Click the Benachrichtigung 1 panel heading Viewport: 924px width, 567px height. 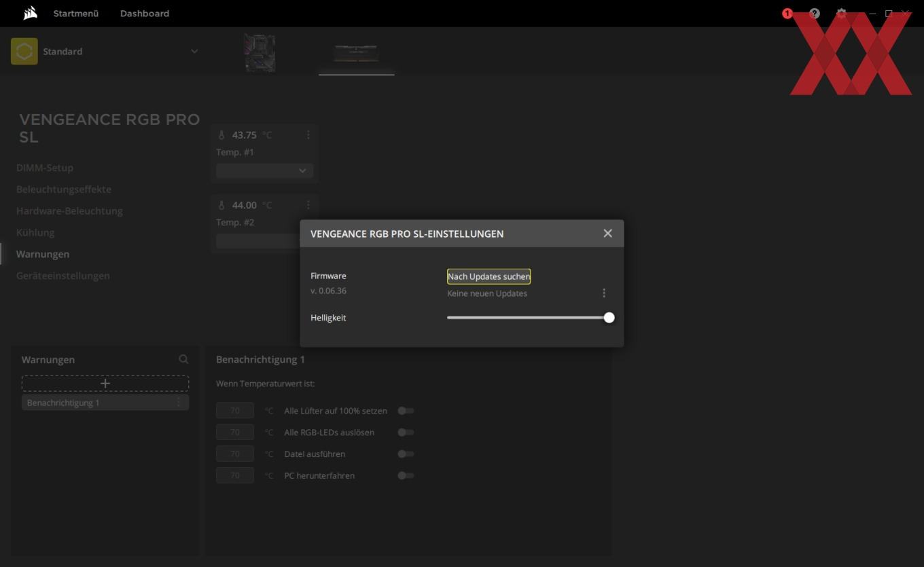[x=260, y=359]
